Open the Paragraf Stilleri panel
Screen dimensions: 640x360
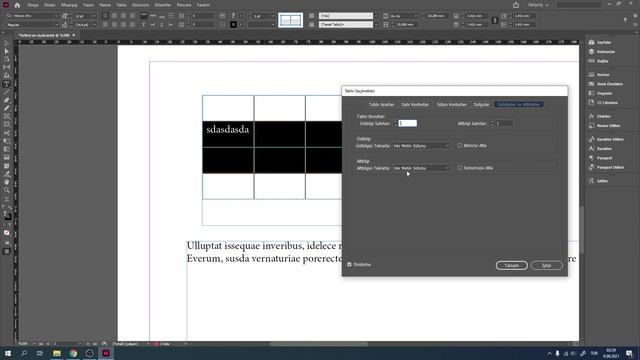[x=607, y=167]
